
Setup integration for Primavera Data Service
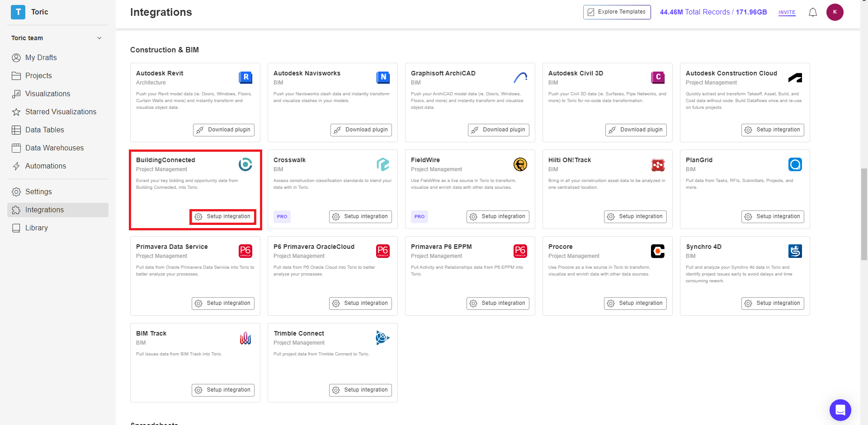click(223, 303)
